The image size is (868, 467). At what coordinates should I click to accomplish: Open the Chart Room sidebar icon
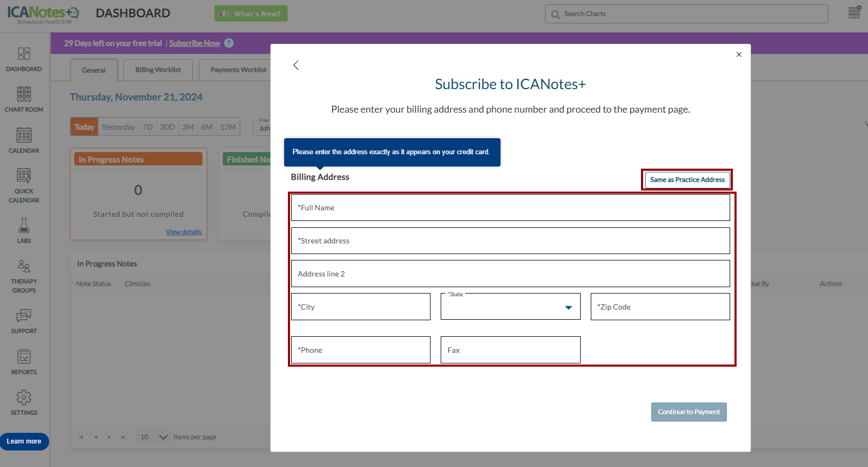24,94
